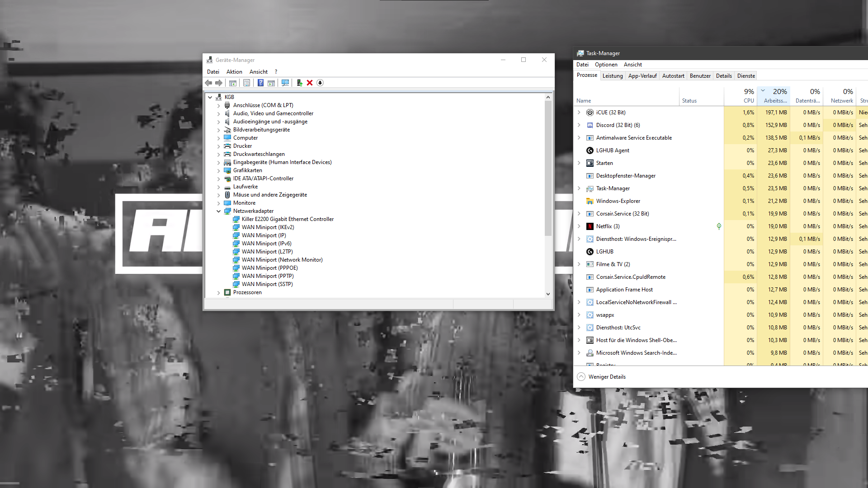Switch to the Autostart tab

pyautogui.click(x=673, y=76)
